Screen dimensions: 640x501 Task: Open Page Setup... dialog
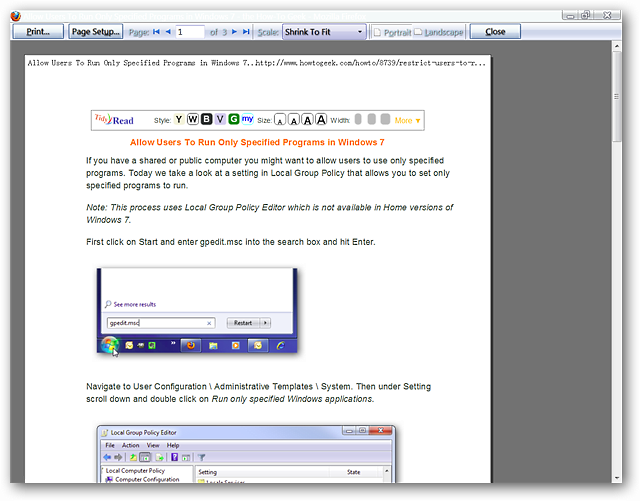pos(96,31)
